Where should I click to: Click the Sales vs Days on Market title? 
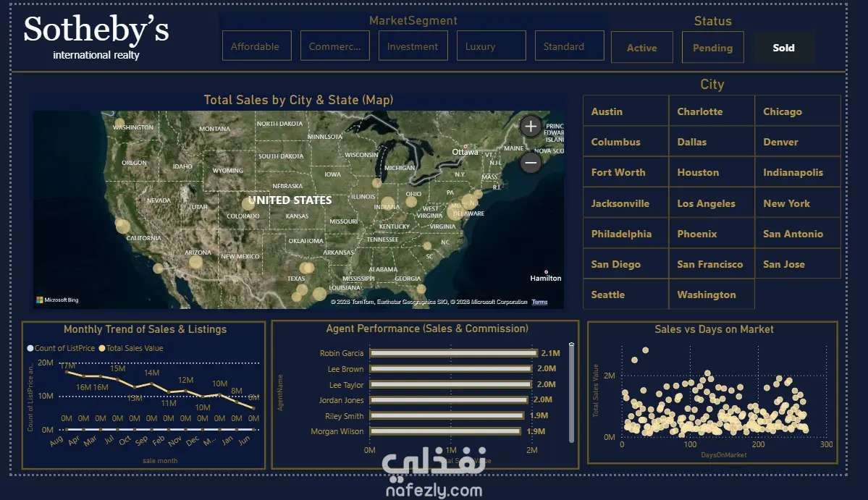[714, 329]
